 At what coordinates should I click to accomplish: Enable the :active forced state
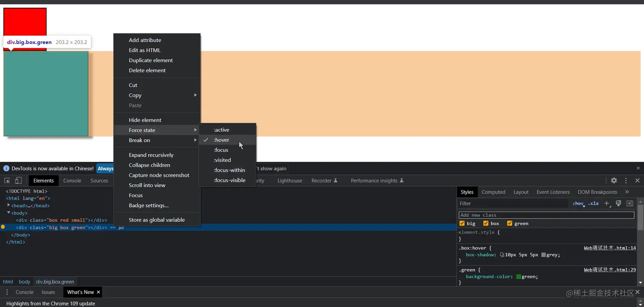(x=227, y=130)
